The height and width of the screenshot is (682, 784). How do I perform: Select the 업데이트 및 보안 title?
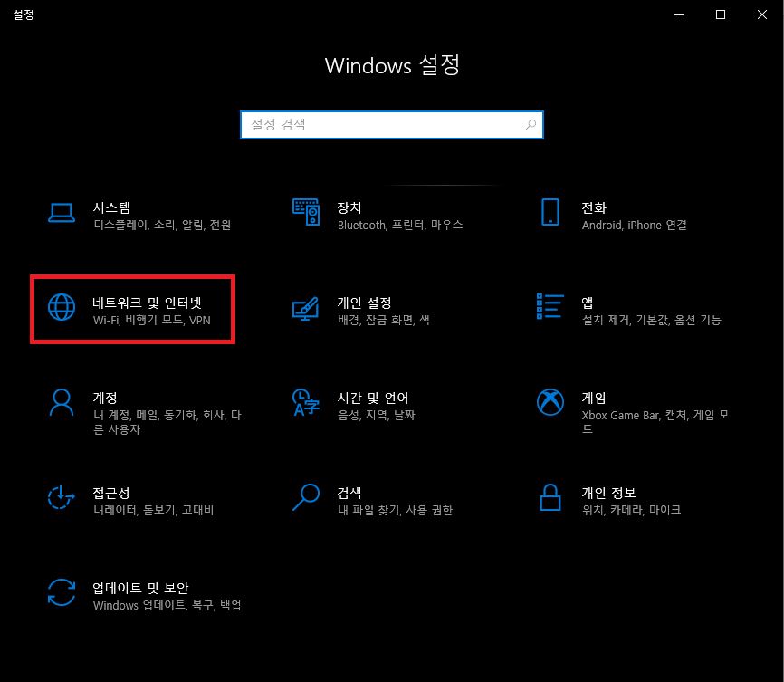(140, 588)
